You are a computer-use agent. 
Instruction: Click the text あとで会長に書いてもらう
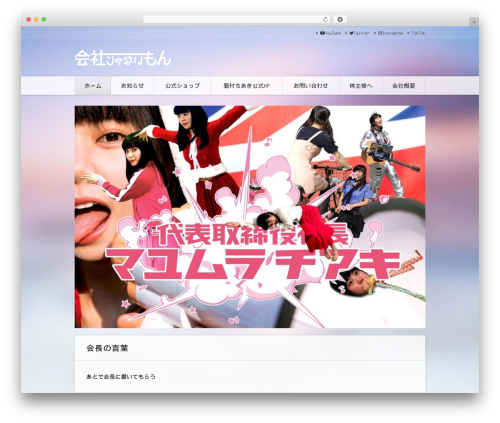[x=121, y=377]
